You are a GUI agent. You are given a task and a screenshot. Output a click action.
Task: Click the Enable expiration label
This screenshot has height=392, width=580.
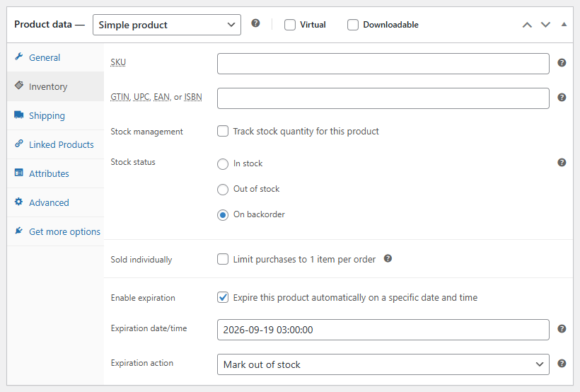tap(143, 298)
